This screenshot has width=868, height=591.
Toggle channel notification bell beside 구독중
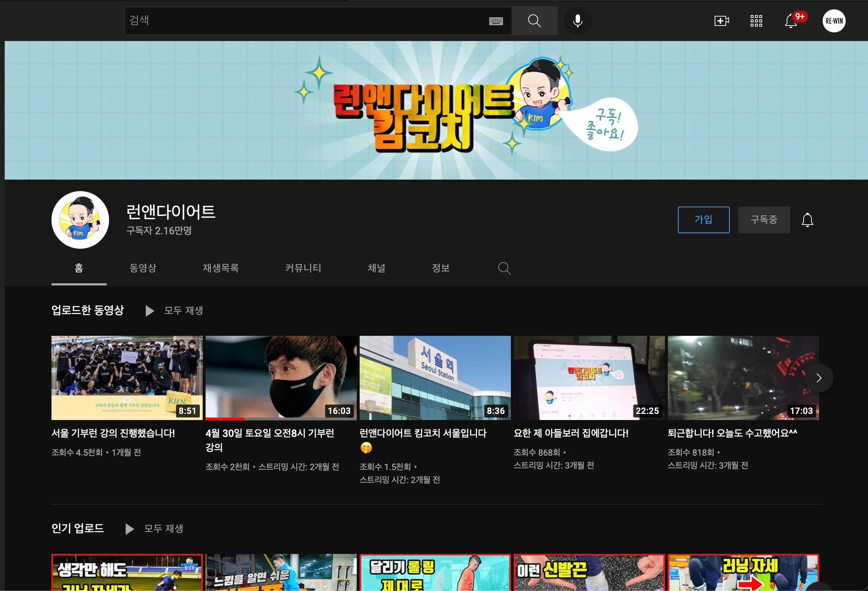(807, 220)
